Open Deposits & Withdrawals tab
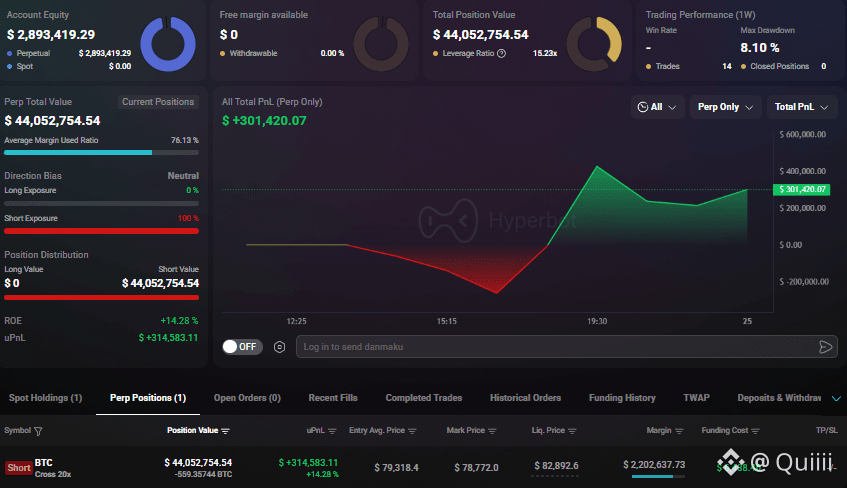The height and width of the screenshot is (488, 847). point(779,398)
